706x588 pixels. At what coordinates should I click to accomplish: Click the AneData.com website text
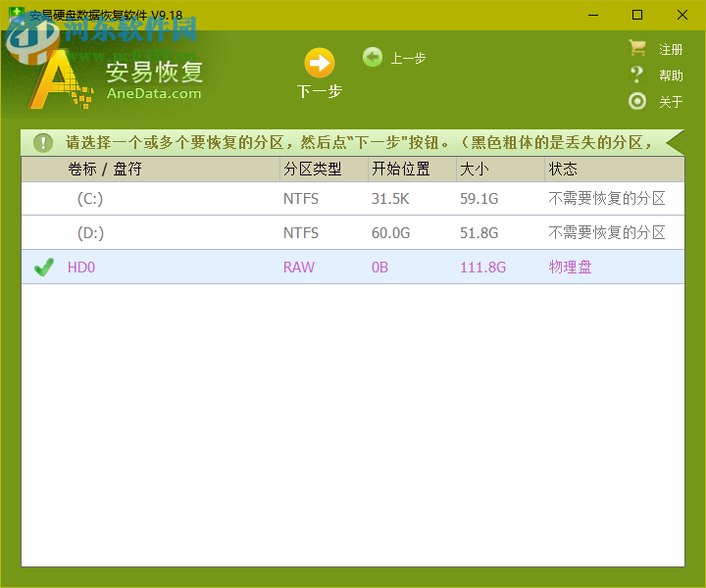click(x=154, y=93)
